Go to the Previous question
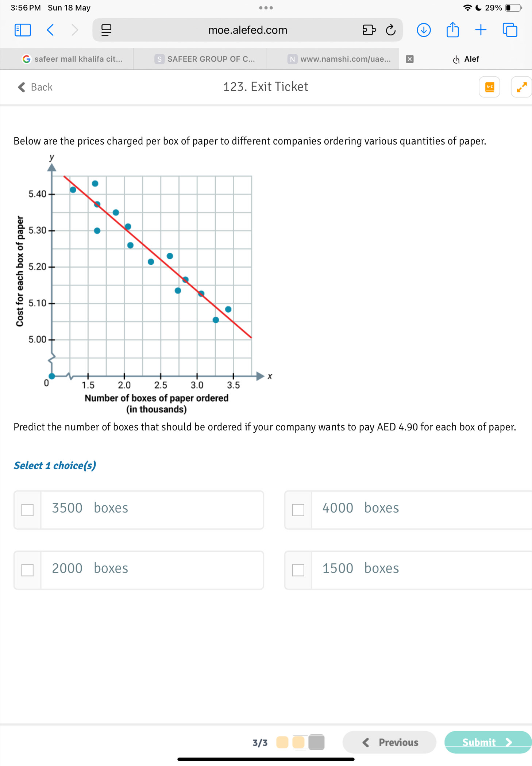This screenshot has width=532, height=766. [389, 742]
